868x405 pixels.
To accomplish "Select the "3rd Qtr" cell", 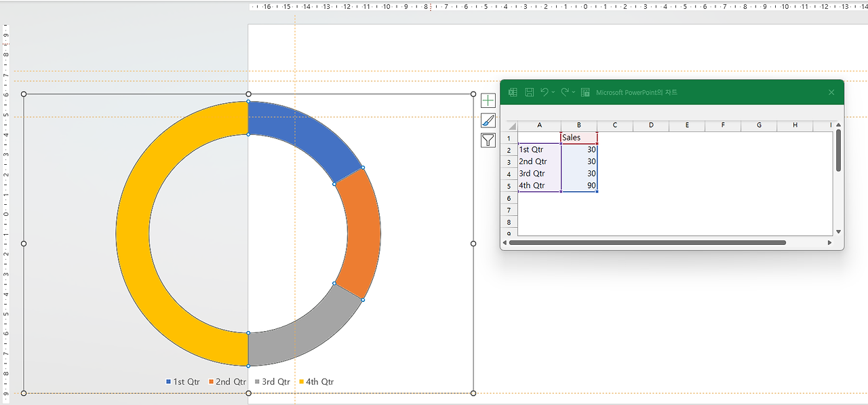I will point(539,174).
